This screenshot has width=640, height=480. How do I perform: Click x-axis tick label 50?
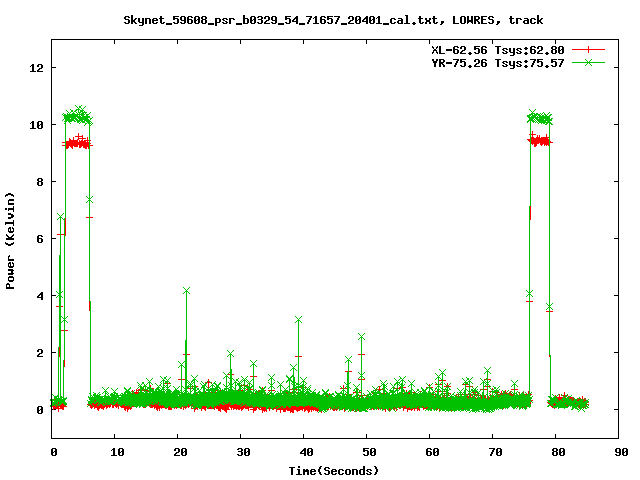coord(369,452)
